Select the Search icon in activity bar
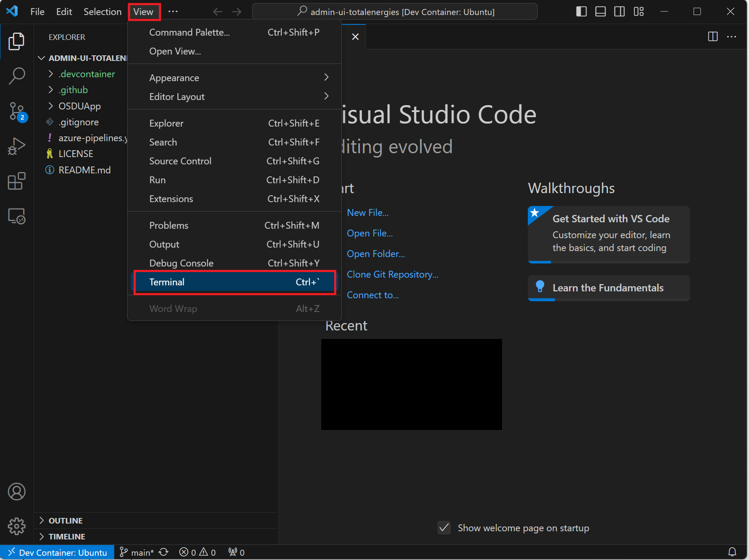The width and height of the screenshot is (749, 560). tap(16, 76)
